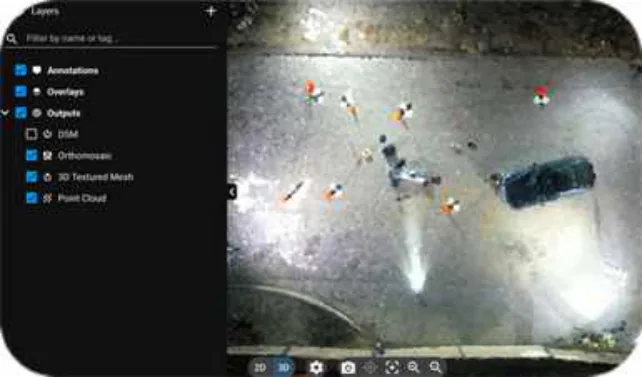
Task: Click the Point Cloud layer icon
Action: click(x=47, y=198)
